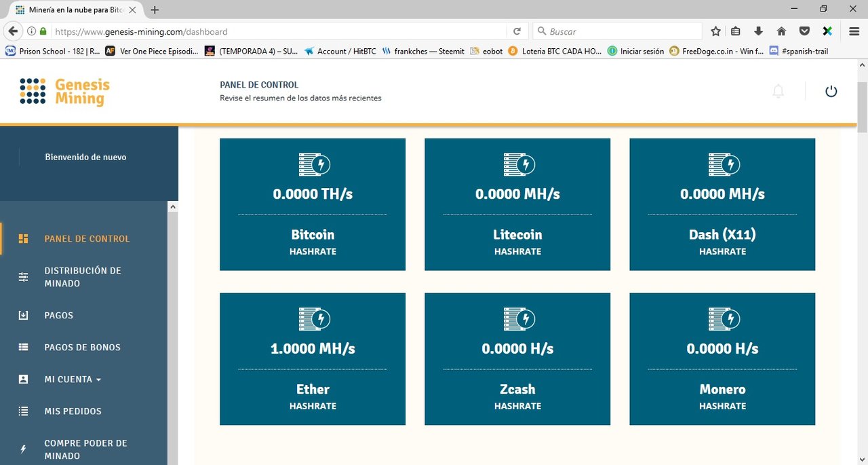Image resolution: width=868 pixels, height=465 pixels.
Task: Open the Pocket icon in toolbar
Action: (x=804, y=31)
